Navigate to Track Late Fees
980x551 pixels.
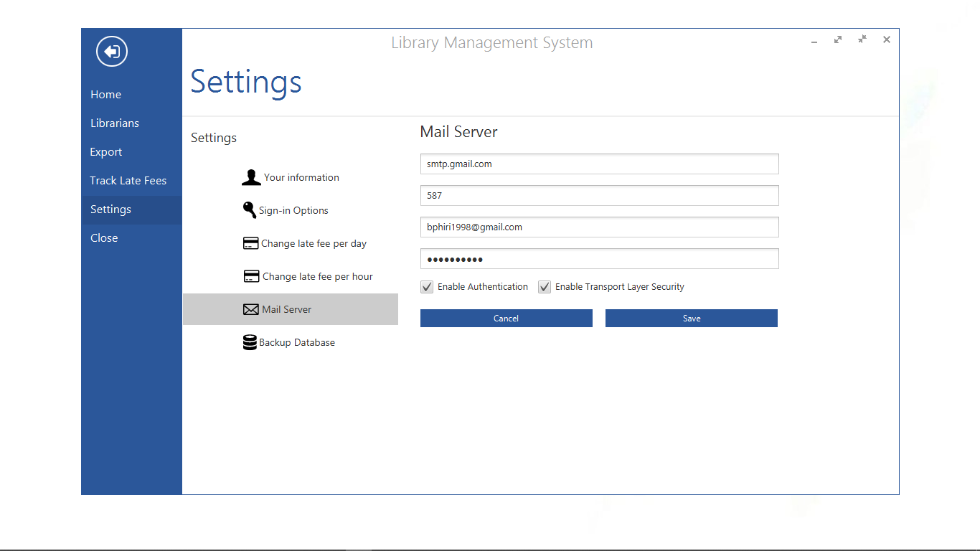tap(128, 180)
